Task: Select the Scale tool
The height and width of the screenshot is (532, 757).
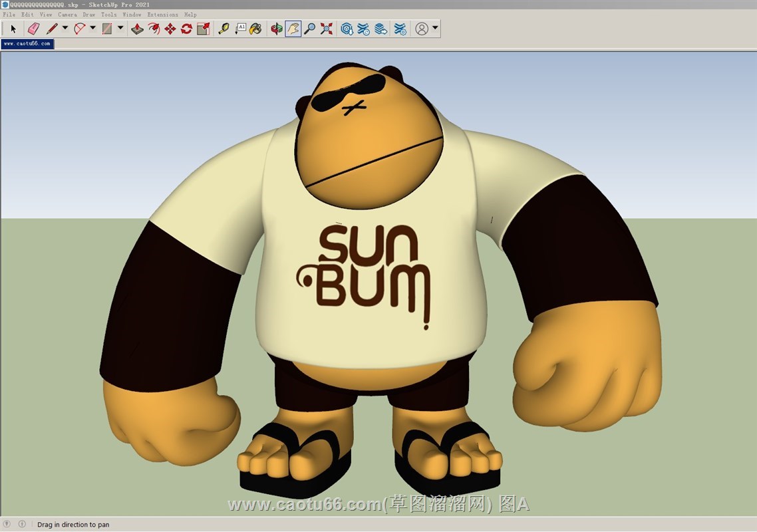Action: coord(204,29)
